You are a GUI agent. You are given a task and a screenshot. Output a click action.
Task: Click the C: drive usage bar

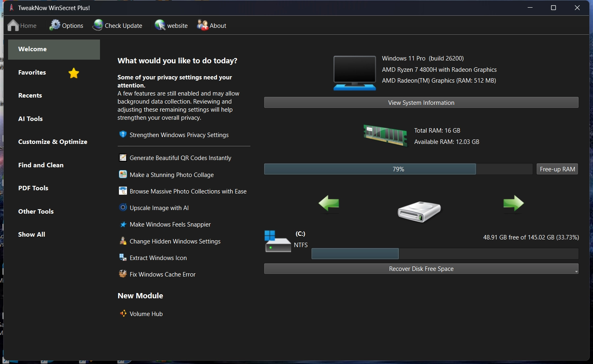click(x=445, y=254)
